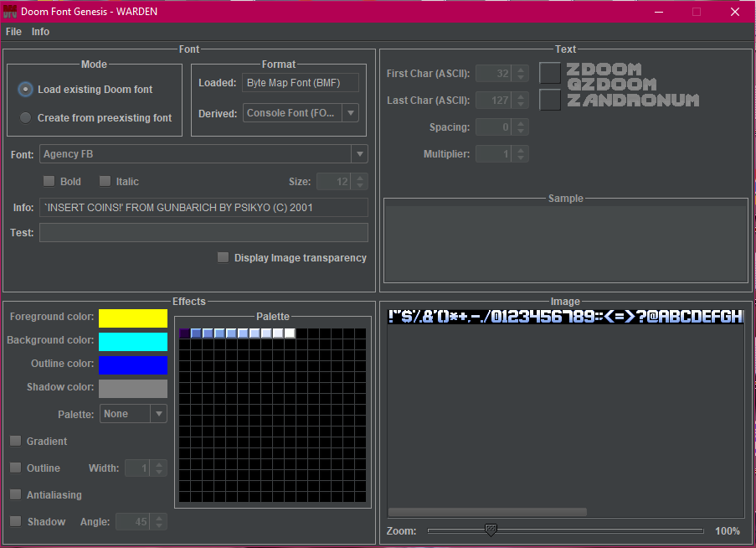
Task: Increase font Size with up arrow
Action: (x=360, y=178)
